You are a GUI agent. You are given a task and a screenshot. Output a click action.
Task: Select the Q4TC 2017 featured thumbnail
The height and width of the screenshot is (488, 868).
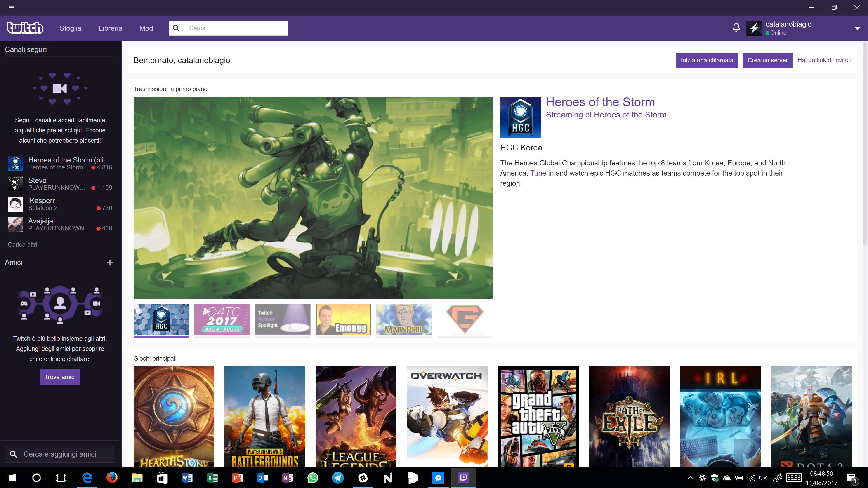[x=222, y=319]
